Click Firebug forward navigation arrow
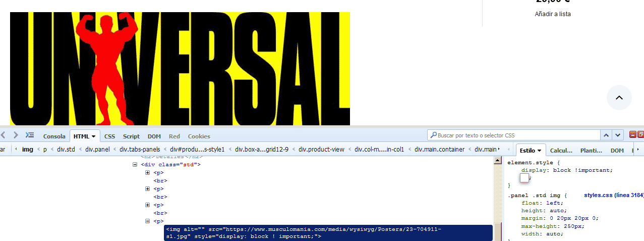The image size is (644, 241). point(16,135)
